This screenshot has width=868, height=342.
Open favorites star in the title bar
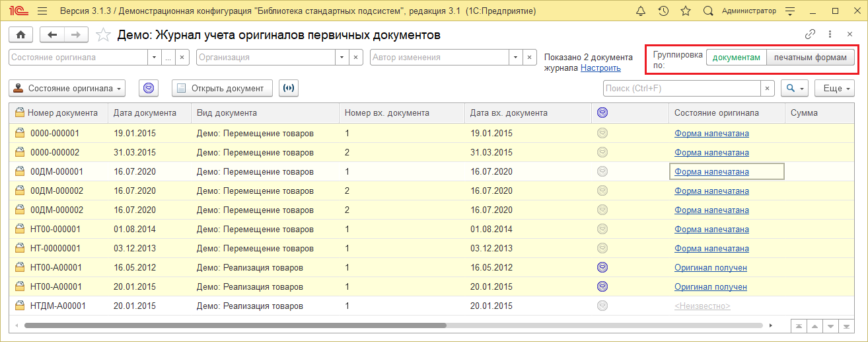[x=686, y=11]
